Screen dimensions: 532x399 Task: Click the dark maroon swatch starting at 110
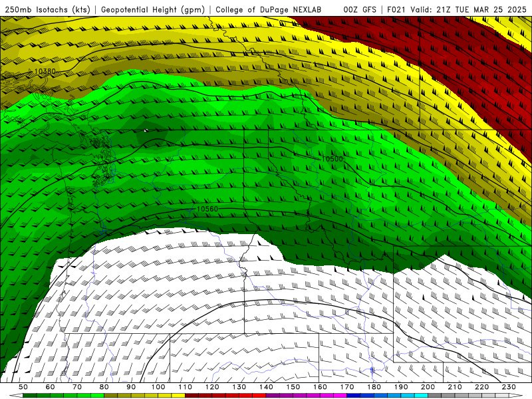(x=192, y=396)
